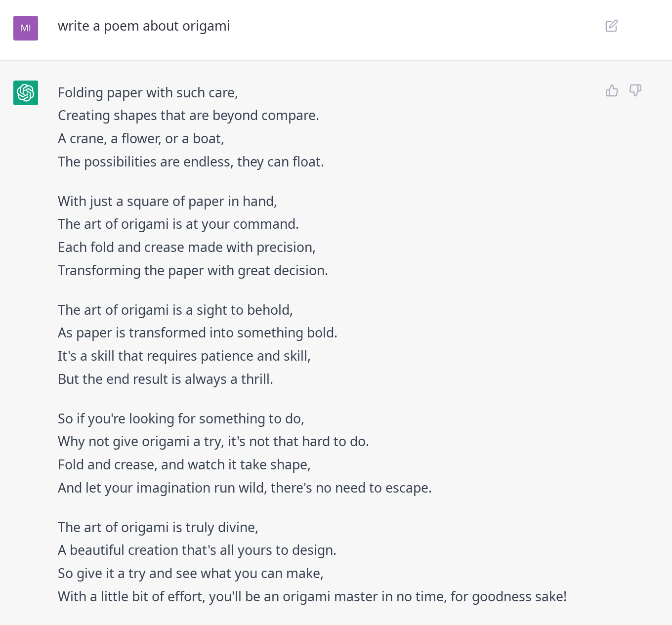
Task: Click the line "Fold and crease, and watch it take shape,"
Action: [x=184, y=465]
